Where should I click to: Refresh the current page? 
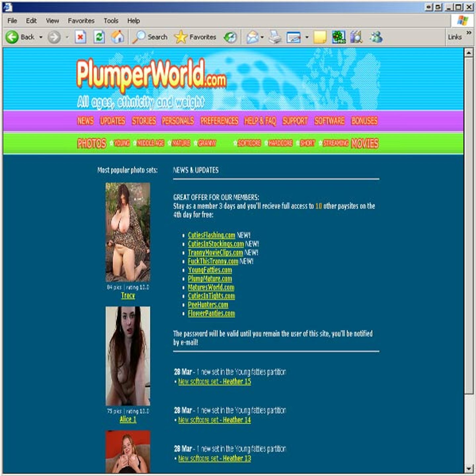99,37
